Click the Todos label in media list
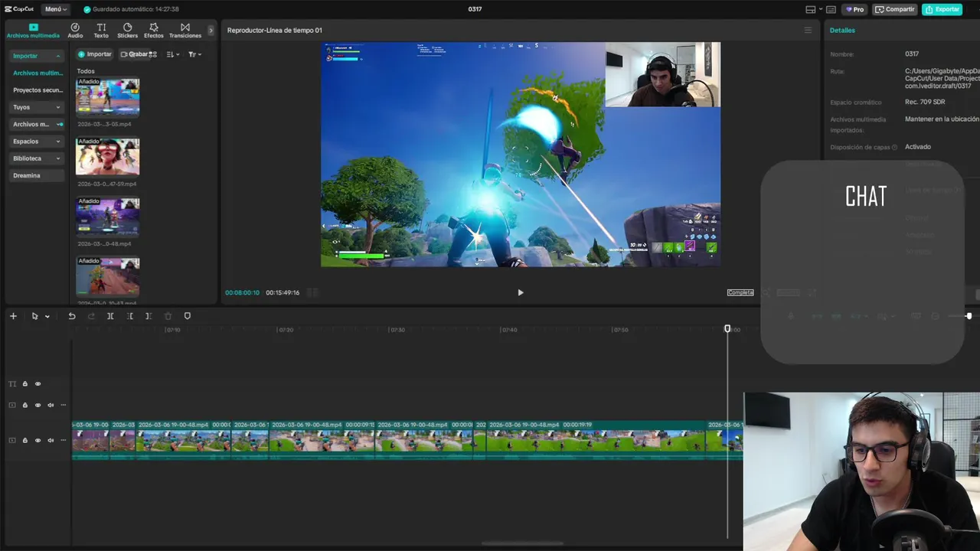980x551 pixels. click(86, 71)
